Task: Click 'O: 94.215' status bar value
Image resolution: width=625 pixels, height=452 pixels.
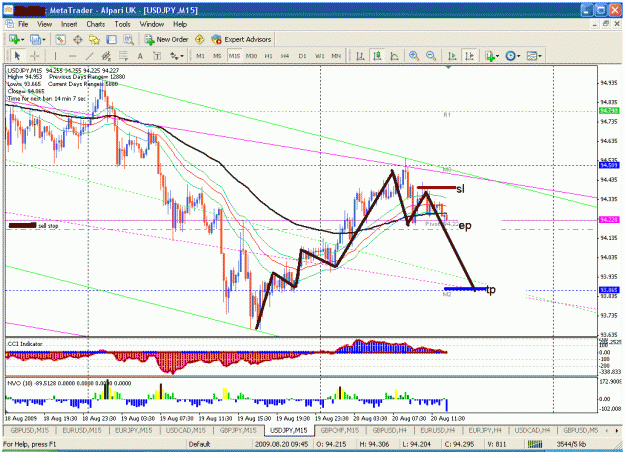Action: click(331, 444)
